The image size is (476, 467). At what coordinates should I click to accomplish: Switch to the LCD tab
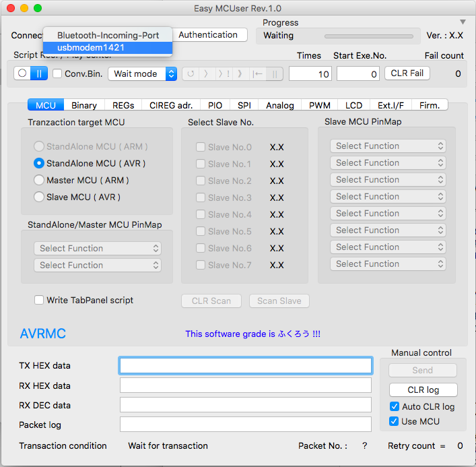(353, 105)
